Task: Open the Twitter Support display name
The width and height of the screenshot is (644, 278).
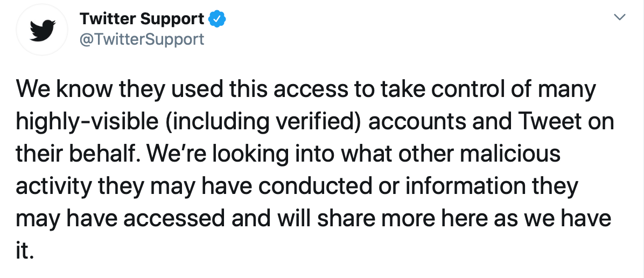Action: pyautogui.click(x=142, y=19)
